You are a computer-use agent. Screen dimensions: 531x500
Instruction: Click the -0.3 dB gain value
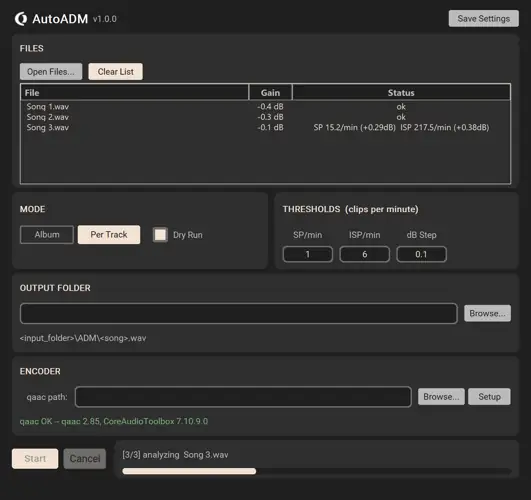pos(270,117)
